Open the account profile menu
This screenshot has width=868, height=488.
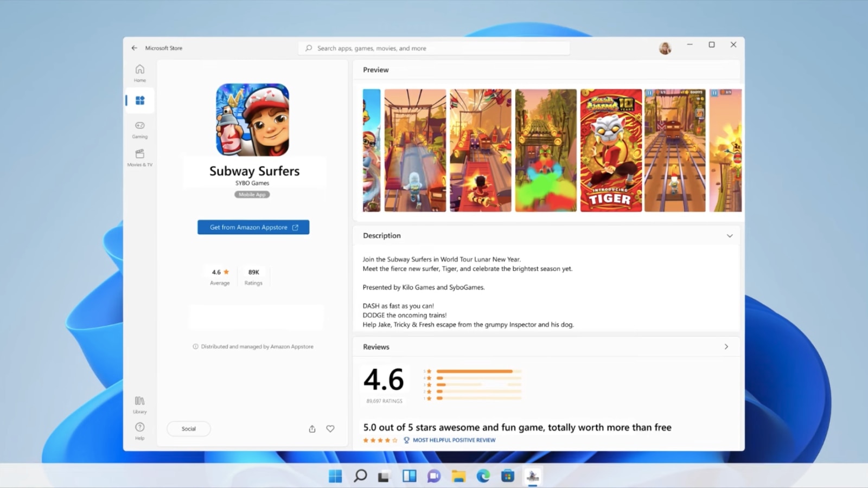pos(665,48)
